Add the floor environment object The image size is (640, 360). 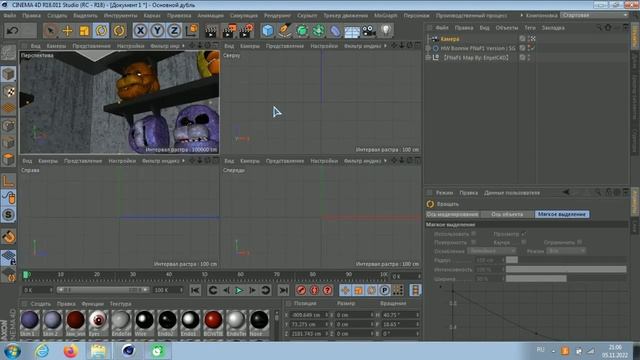coord(352,31)
